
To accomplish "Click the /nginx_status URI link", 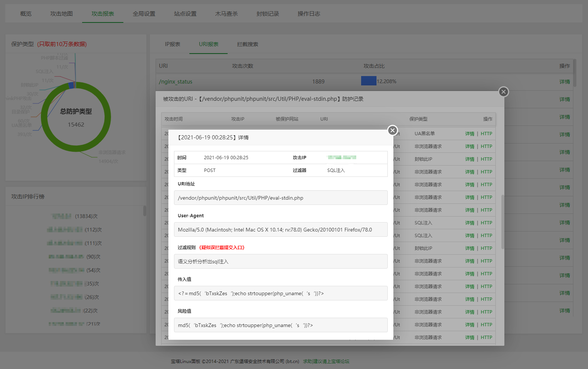I will (x=175, y=82).
